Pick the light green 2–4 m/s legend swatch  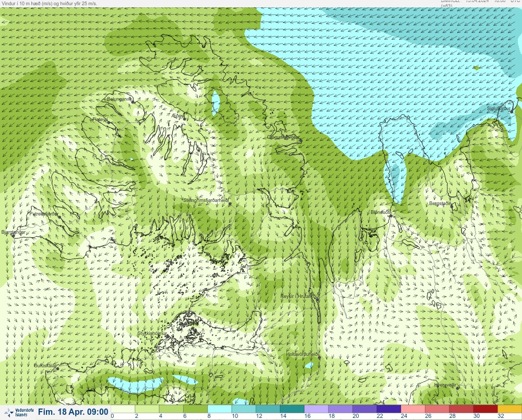(147, 409)
